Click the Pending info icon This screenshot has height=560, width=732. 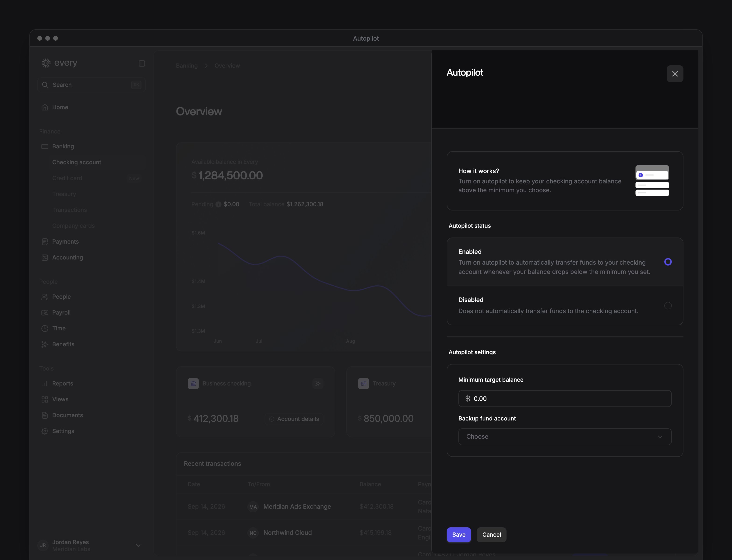pos(218,205)
